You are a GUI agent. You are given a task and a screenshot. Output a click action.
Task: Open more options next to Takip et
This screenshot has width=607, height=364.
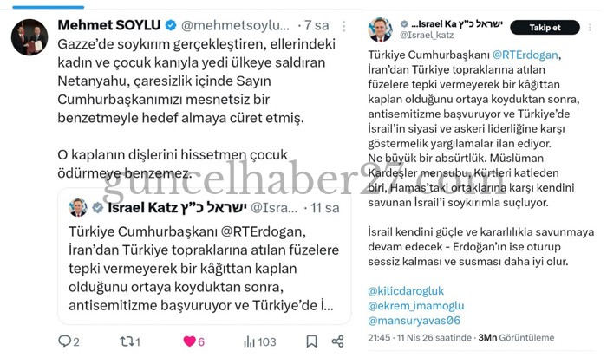pos(590,28)
